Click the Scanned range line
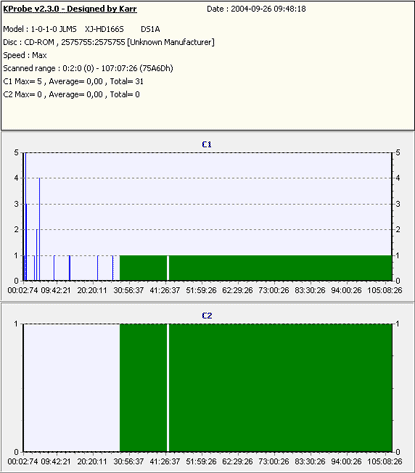The image size is (415, 473). [x=88, y=68]
